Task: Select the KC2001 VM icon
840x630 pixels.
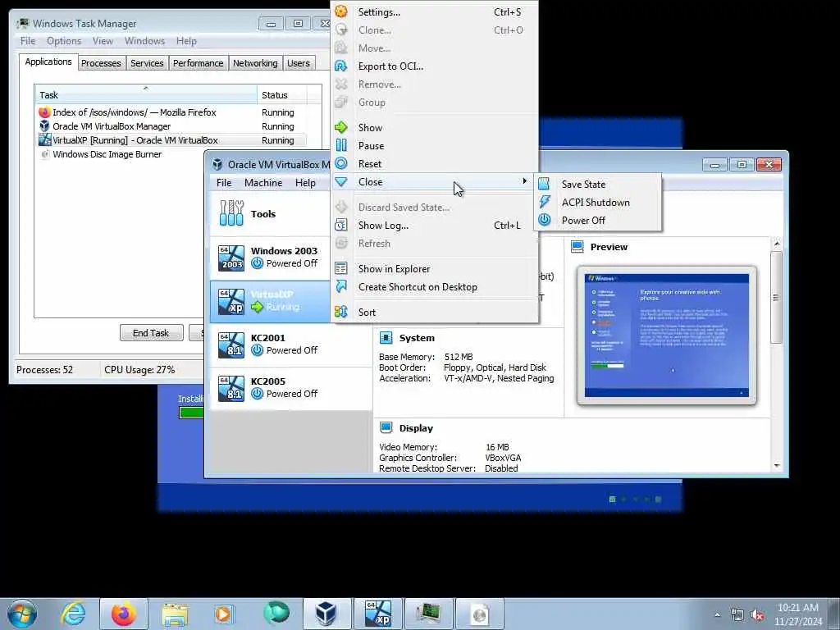Action: point(231,345)
